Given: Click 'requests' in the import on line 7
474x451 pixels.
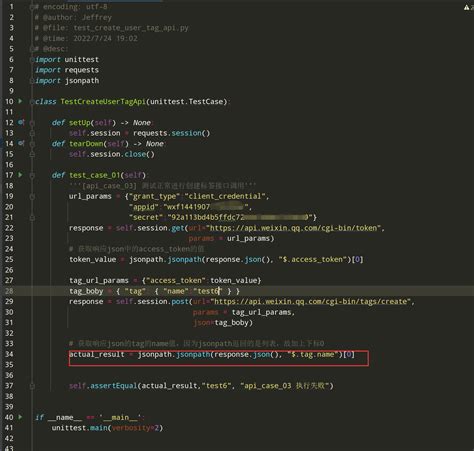Looking at the screenshot, I should tap(82, 70).
